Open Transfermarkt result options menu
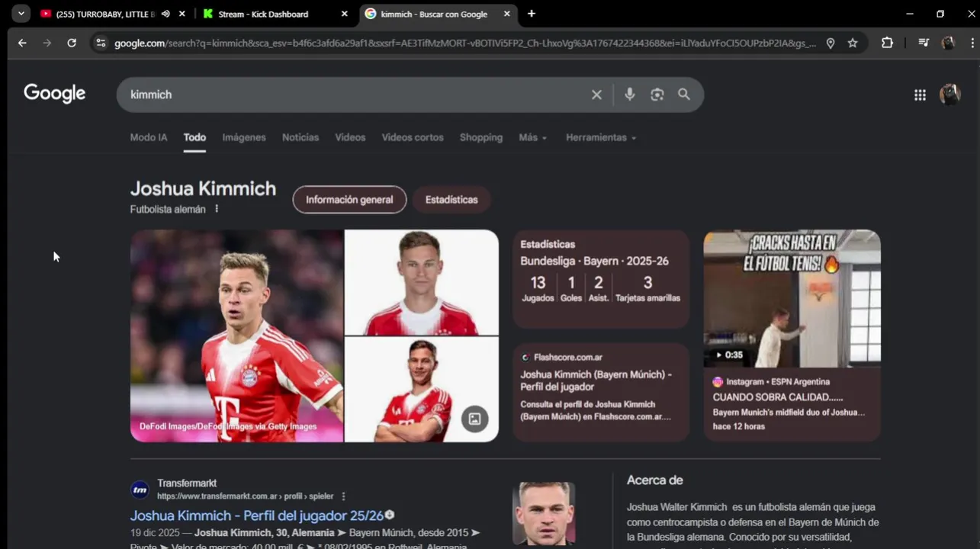 tap(343, 496)
